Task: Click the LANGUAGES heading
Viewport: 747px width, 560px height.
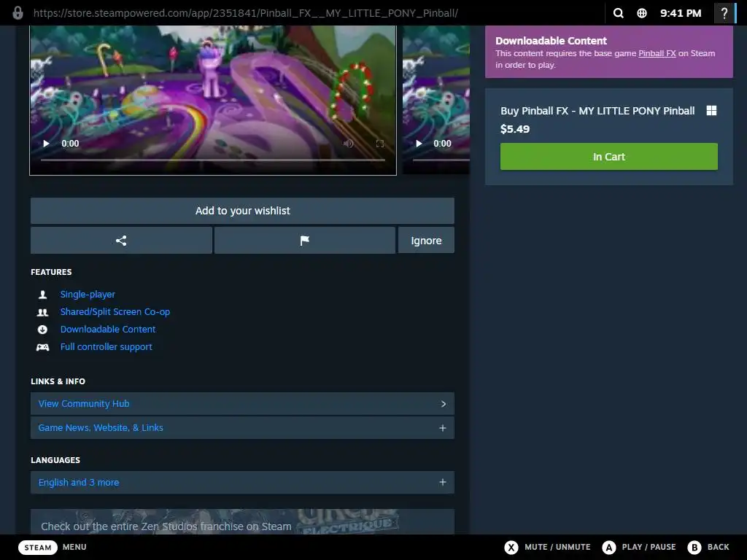Action: pos(55,460)
